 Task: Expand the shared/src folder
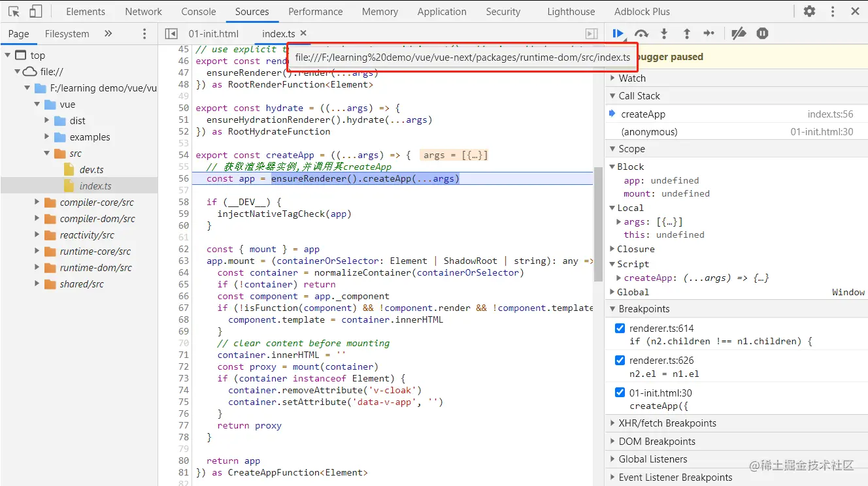[37, 284]
